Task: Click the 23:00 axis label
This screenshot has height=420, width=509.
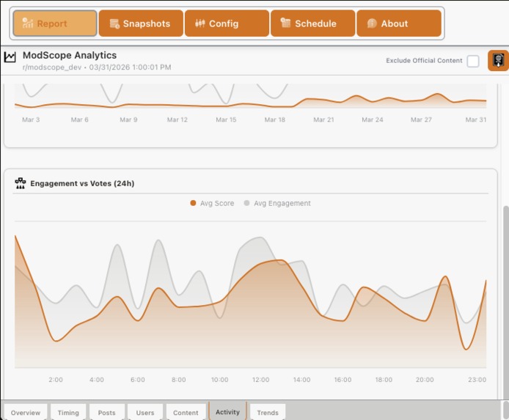Action: coord(477,380)
